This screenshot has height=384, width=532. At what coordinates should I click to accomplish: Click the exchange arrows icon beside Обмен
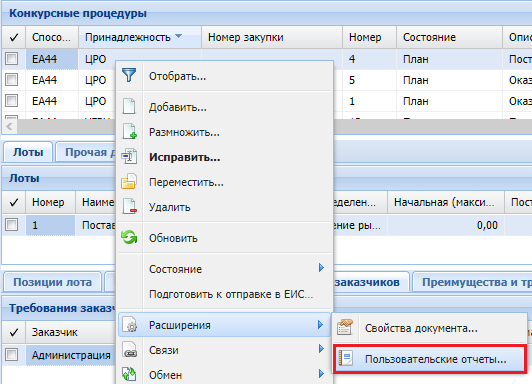point(129,375)
